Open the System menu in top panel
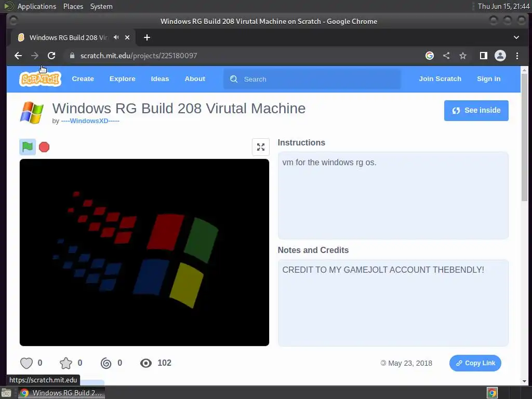532x399 pixels. tap(101, 6)
